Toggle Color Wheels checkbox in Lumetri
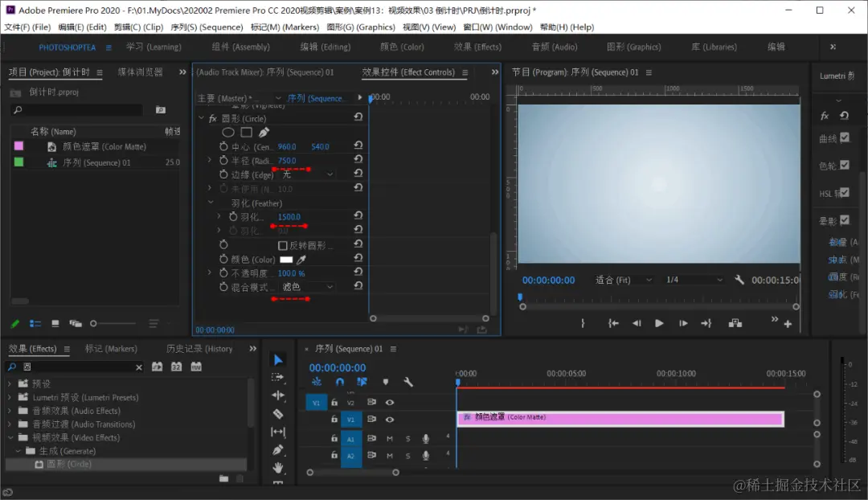868x500 pixels. click(845, 165)
